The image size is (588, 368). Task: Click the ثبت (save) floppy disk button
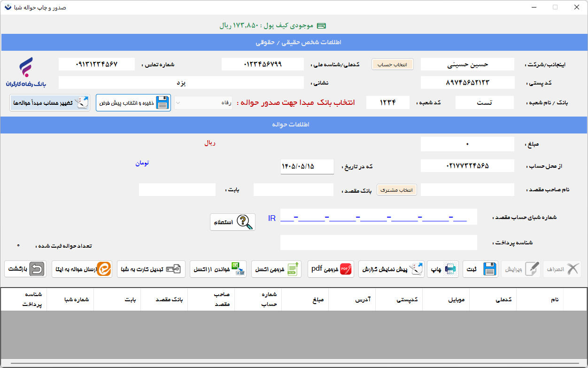(x=480, y=269)
